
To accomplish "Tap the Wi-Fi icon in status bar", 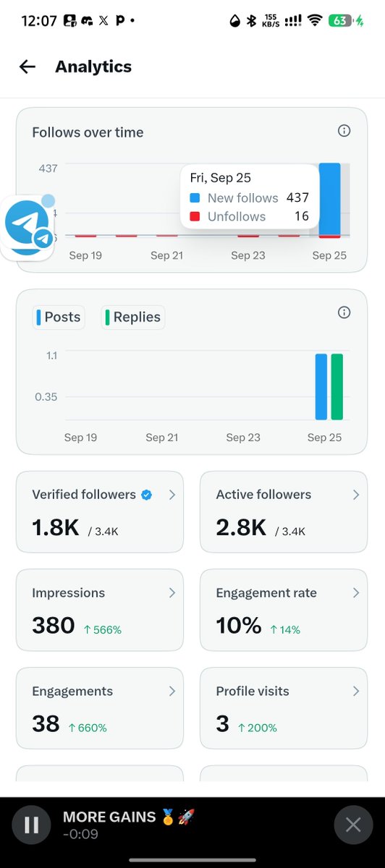I will tap(314, 21).
